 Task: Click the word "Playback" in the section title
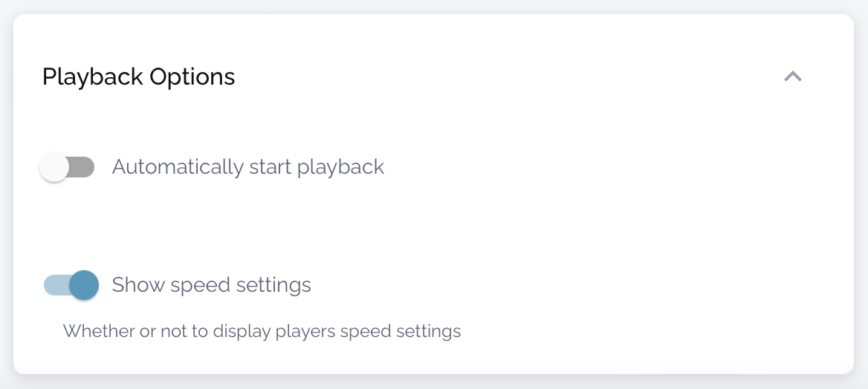coord(93,76)
